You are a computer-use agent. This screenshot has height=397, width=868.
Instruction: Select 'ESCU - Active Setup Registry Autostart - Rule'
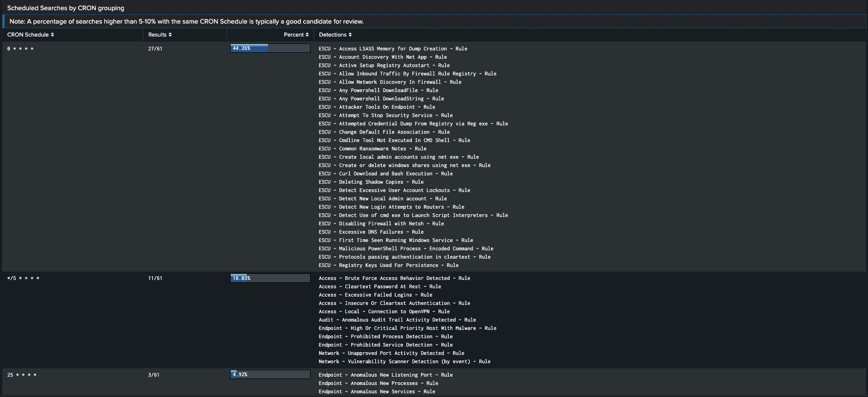point(384,65)
